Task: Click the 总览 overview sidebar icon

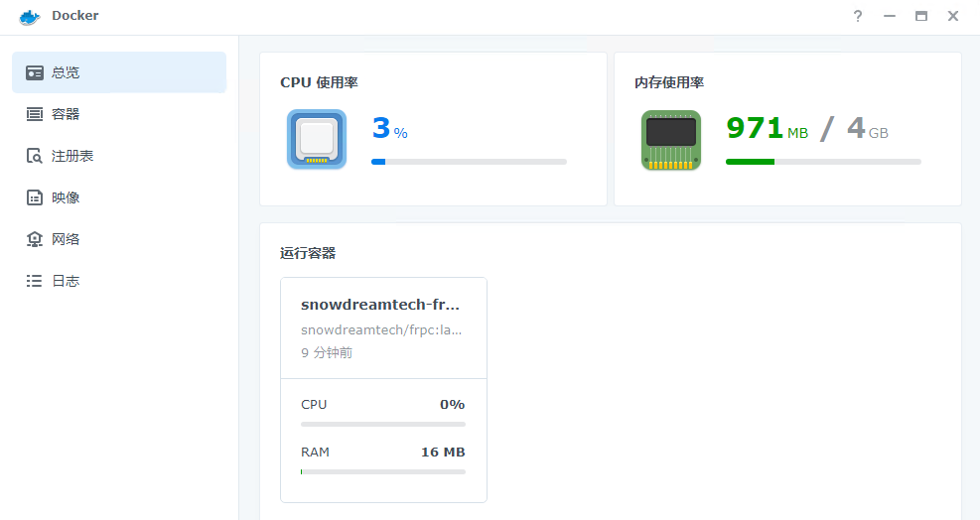Action: coord(35,72)
